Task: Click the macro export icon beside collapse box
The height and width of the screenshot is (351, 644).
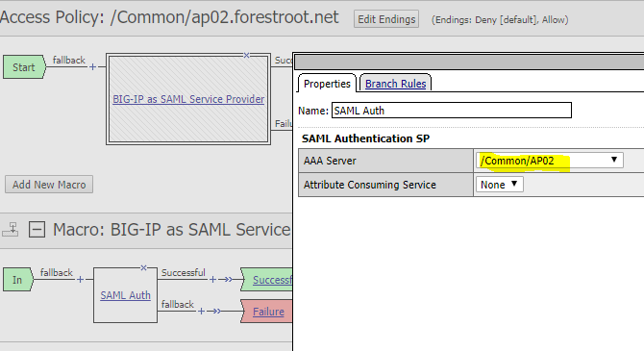Action: point(11,229)
